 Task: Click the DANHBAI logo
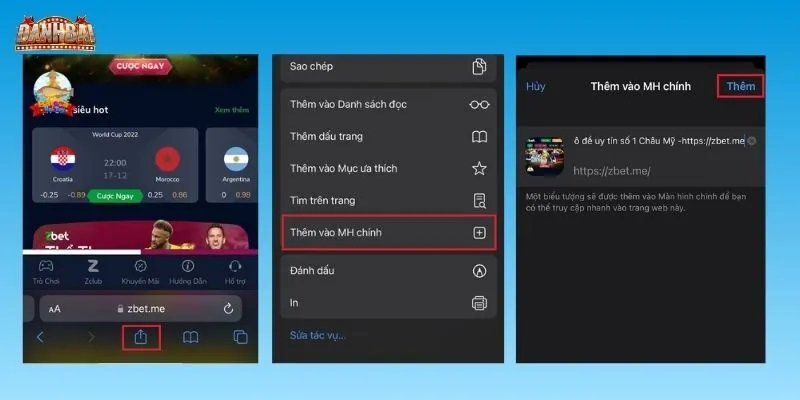click(56, 34)
